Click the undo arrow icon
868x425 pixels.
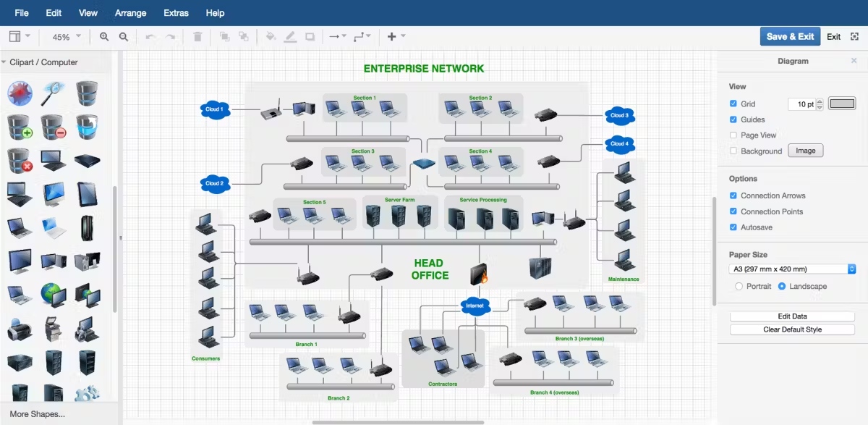click(x=150, y=36)
